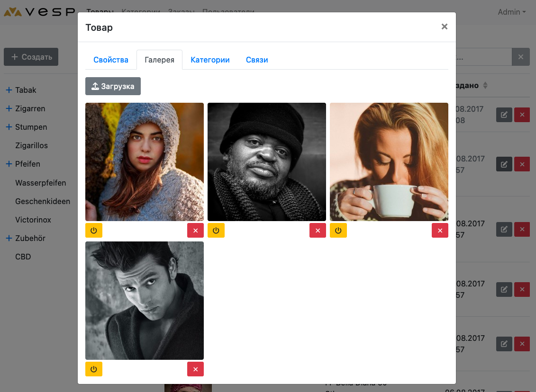Open the Admin user dropdown
Viewport: 536px width, 392px height.
(511, 12)
